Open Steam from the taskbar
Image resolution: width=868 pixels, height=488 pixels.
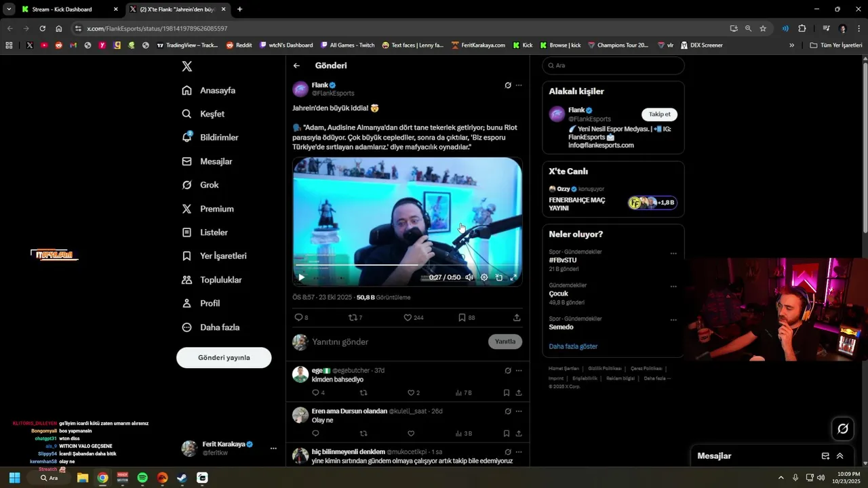(182, 478)
